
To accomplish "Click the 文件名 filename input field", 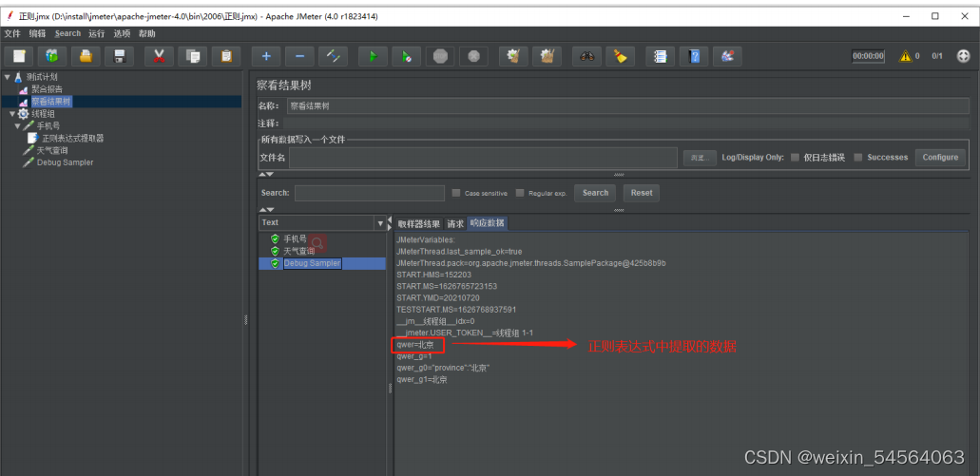I will pyautogui.click(x=483, y=158).
